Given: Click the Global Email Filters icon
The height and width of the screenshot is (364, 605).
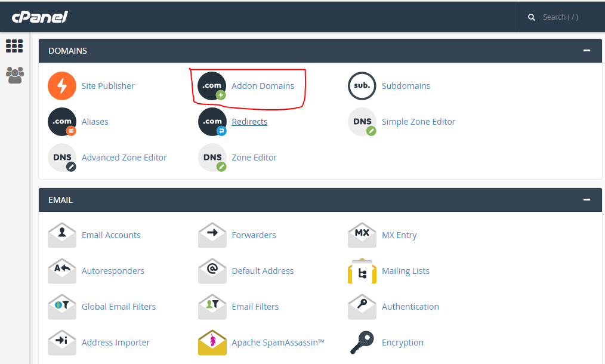Looking at the screenshot, I should [61, 307].
